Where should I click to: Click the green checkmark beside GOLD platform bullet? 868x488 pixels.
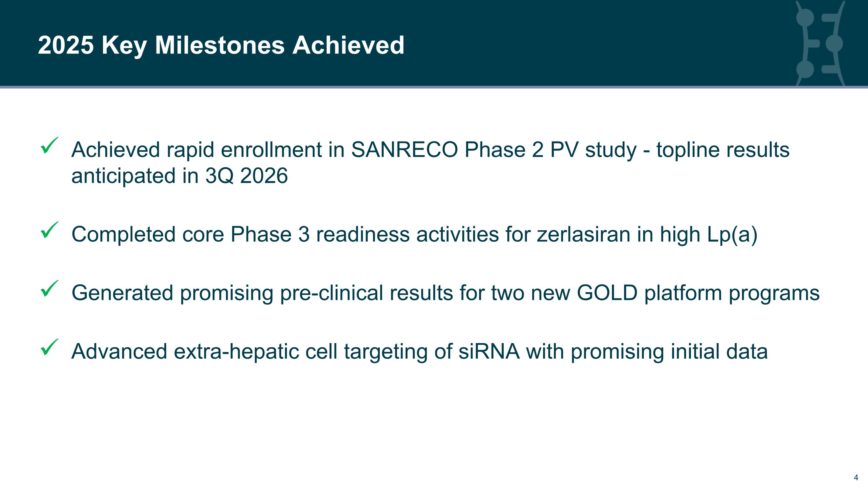[x=49, y=289]
